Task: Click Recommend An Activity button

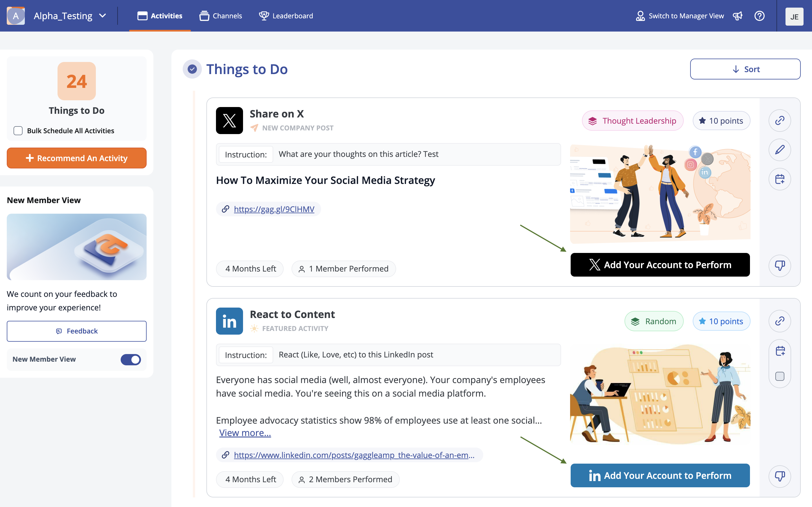Action: click(x=76, y=158)
